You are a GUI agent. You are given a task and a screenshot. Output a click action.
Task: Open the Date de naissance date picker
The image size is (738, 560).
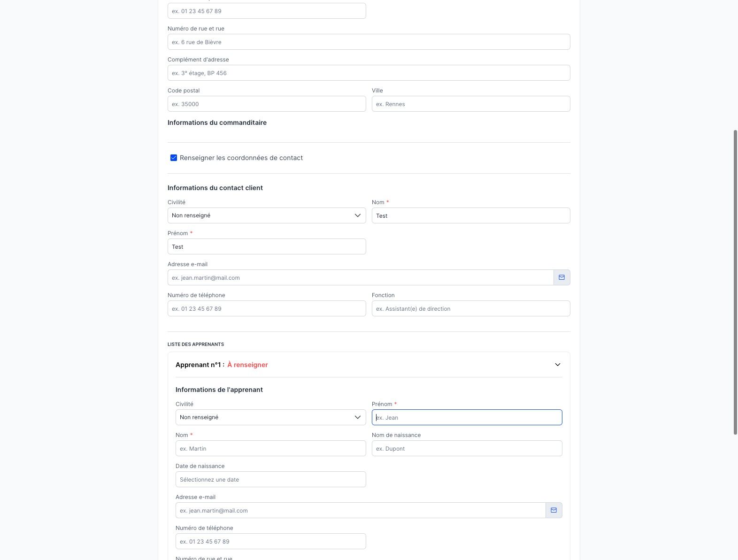tap(270, 479)
